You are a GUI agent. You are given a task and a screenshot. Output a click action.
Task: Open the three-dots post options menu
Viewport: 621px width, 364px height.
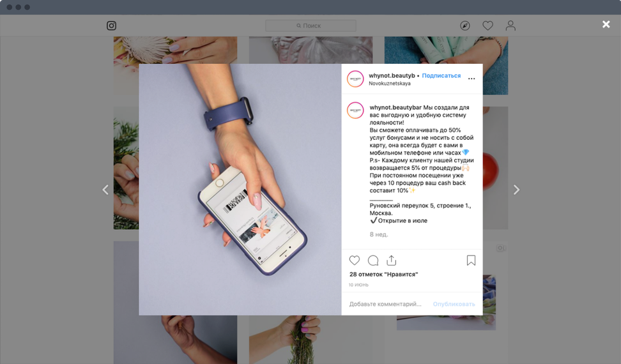pyautogui.click(x=471, y=79)
